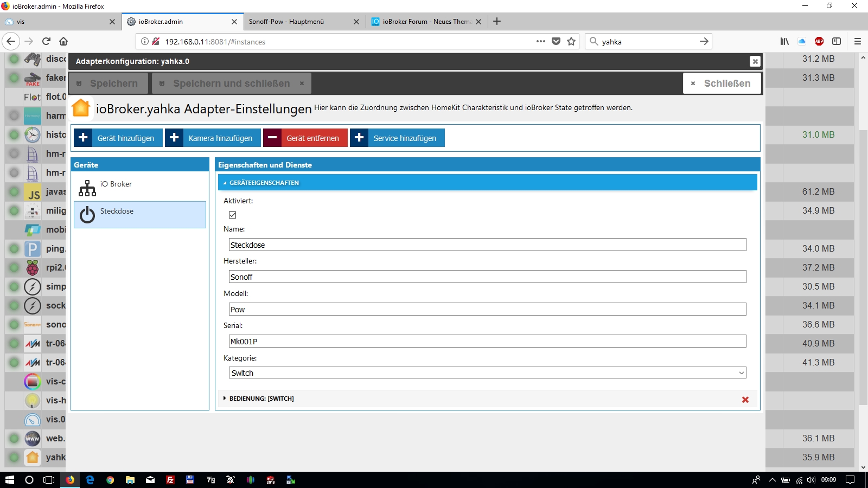Open a new browser tab
The height and width of the screenshot is (488, 868).
pyautogui.click(x=497, y=21)
